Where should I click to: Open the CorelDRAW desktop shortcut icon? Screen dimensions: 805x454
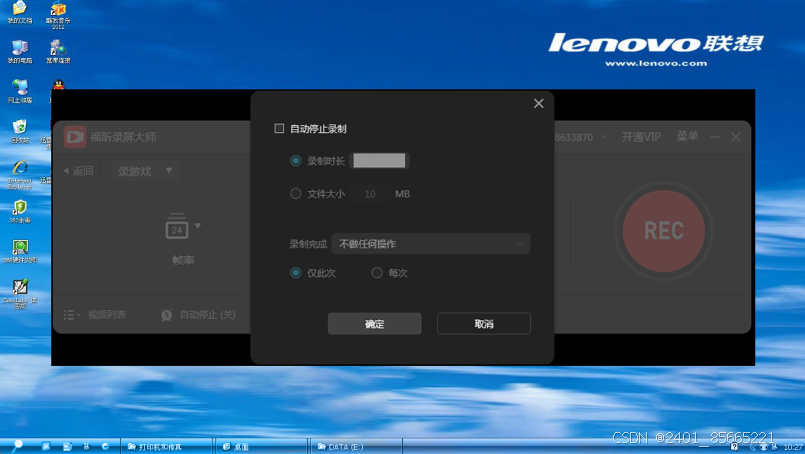coord(20,294)
